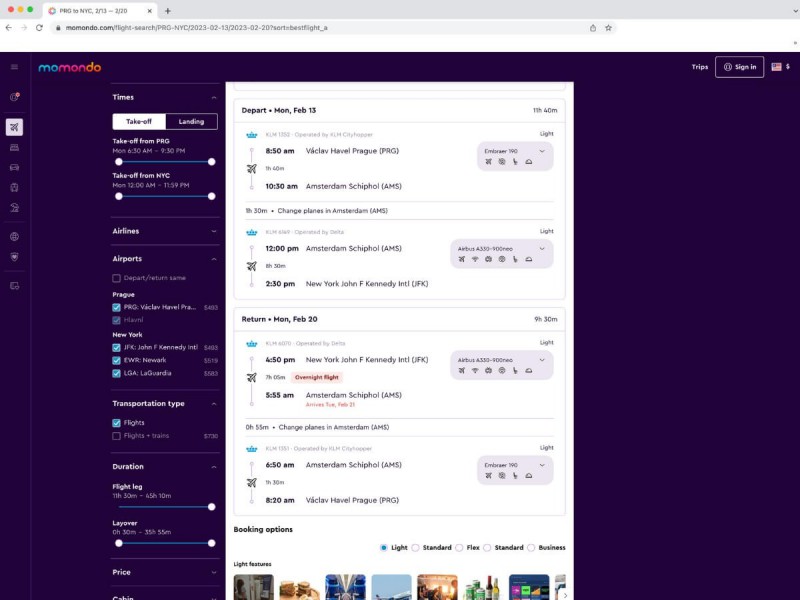Uncheck LGA: LaGuardia airport

(x=116, y=373)
